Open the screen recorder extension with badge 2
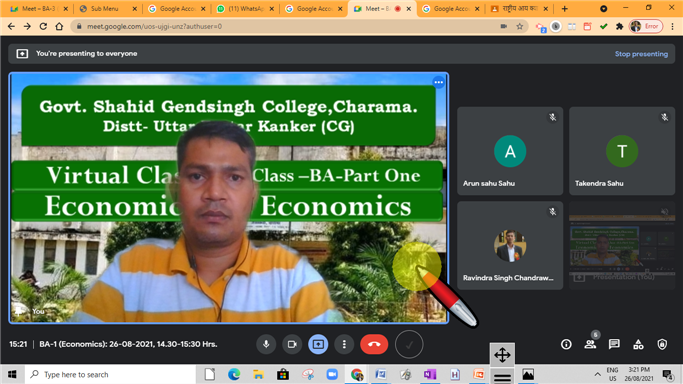The image size is (683, 384). pos(541,27)
